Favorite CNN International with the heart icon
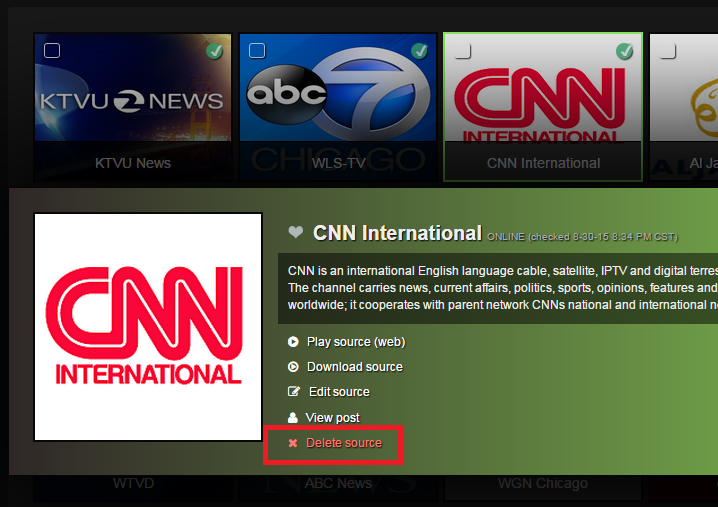This screenshot has width=718, height=507. tap(296, 232)
